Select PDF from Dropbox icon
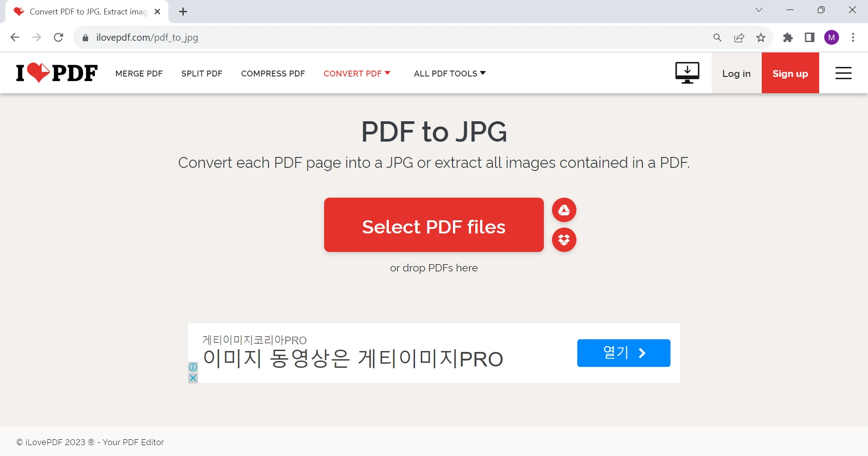The height and width of the screenshot is (456, 868). tap(564, 240)
